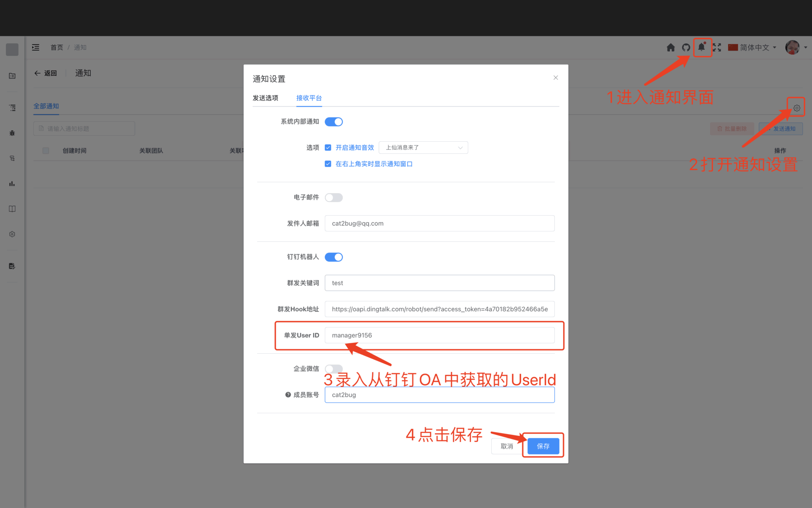
Task: Click the 通知 breadcrumb
Action: point(80,47)
